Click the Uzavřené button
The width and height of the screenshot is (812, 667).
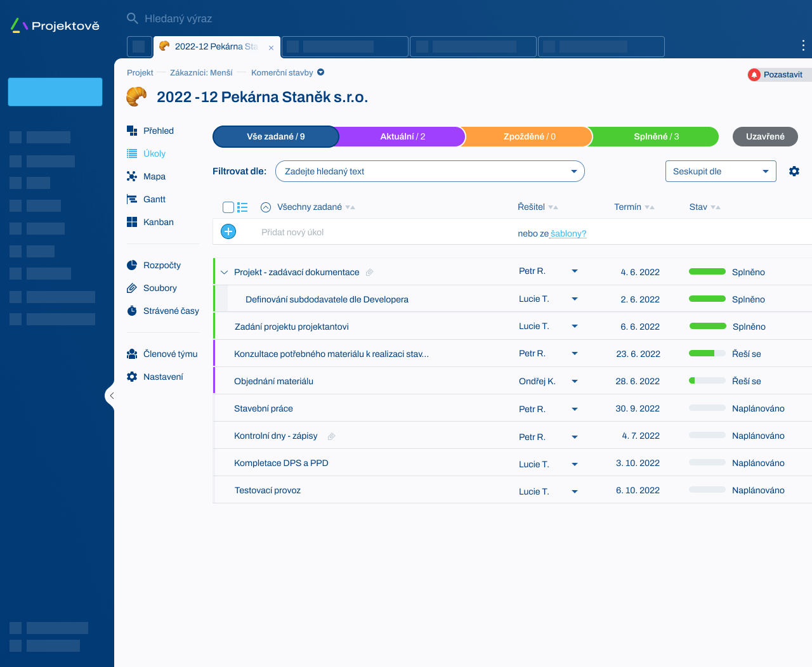tap(765, 136)
